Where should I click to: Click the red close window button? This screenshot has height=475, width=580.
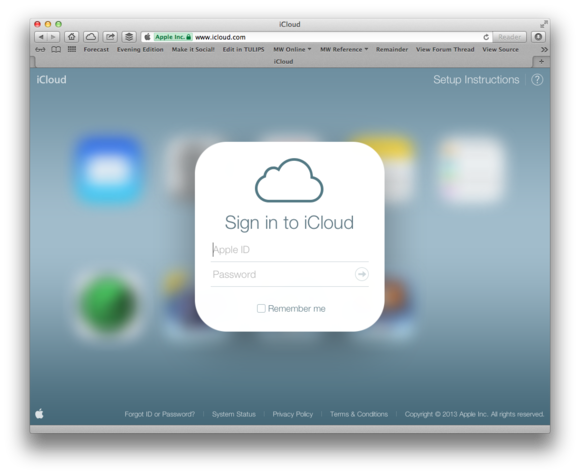pyautogui.click(x=37, y=24)
